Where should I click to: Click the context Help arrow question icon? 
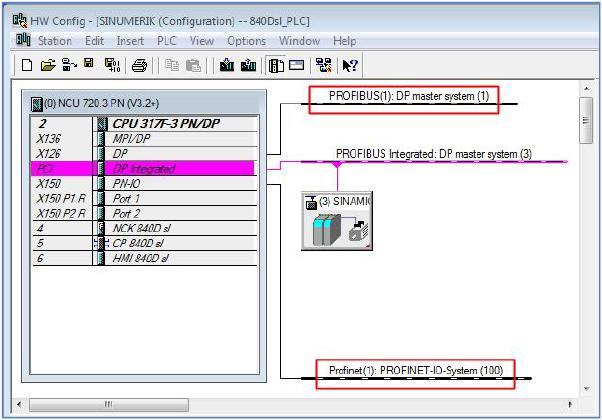pyautogui.click(x=350, y=66)
